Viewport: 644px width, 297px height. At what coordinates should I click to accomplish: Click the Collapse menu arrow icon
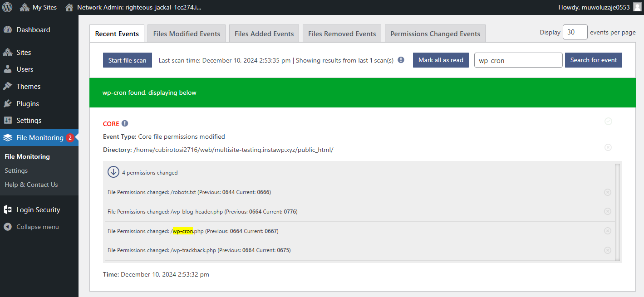coord(8,227)
